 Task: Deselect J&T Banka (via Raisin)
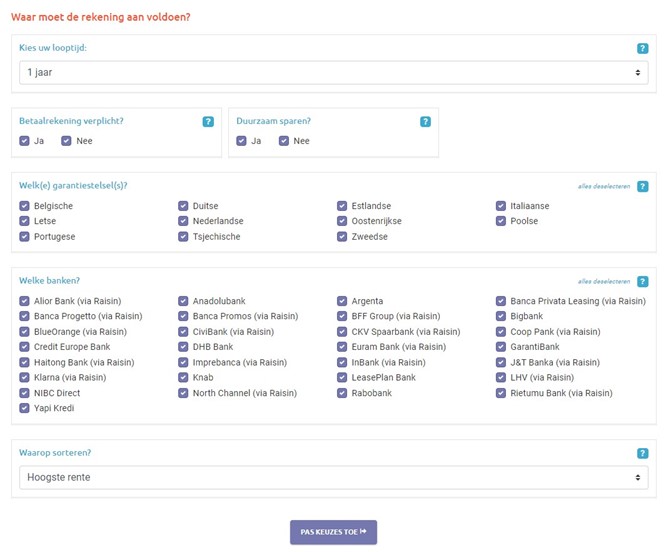click(x=501, y=362)
